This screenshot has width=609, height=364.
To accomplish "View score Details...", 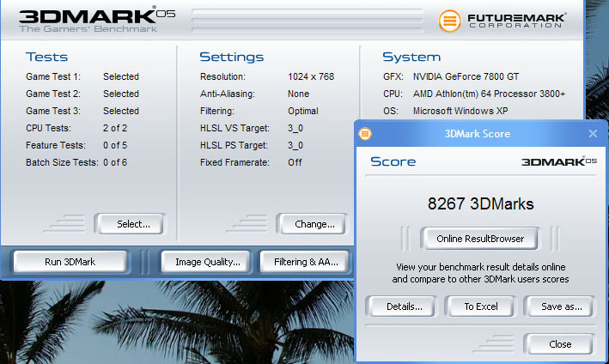I will (x=402, y=306).
